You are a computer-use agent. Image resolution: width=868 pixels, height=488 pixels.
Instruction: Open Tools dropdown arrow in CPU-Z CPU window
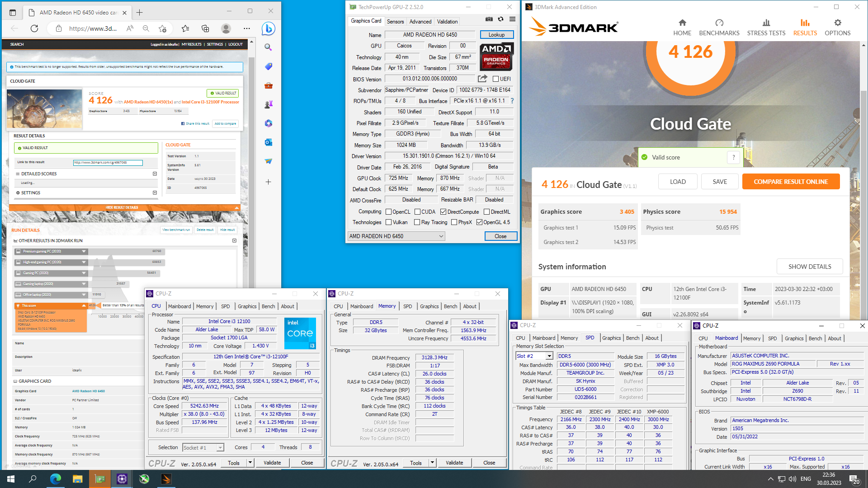(250, 462)
